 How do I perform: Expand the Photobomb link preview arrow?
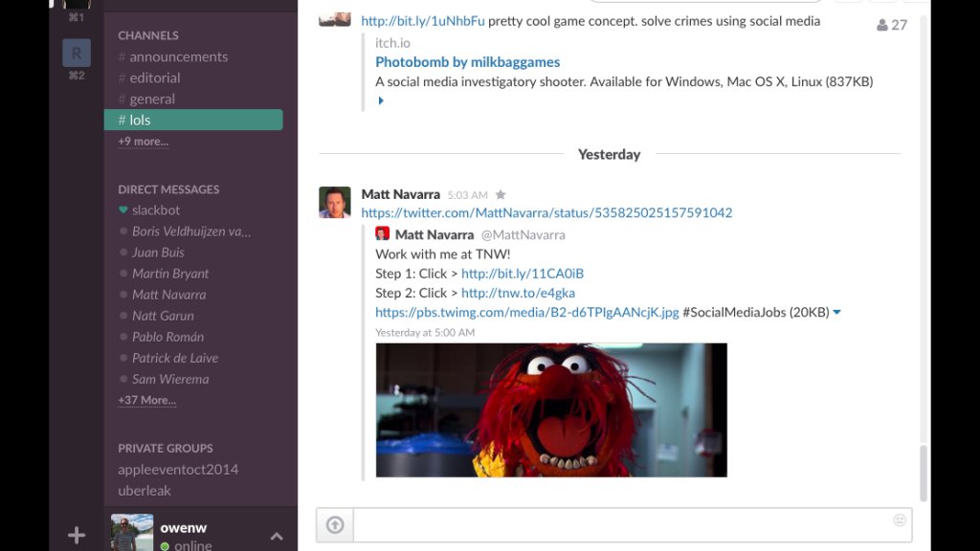coord(381,100)
